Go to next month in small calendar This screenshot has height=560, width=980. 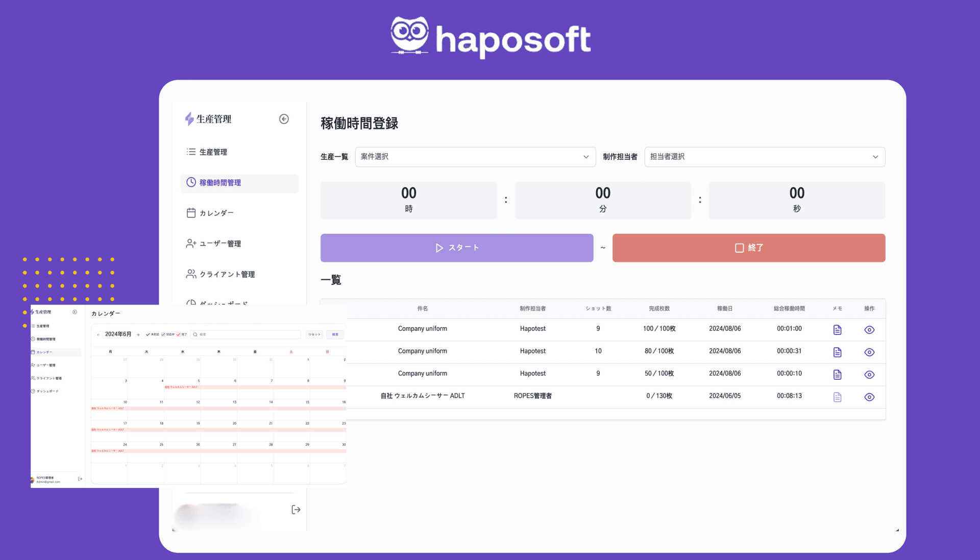(x=138, y=335)
